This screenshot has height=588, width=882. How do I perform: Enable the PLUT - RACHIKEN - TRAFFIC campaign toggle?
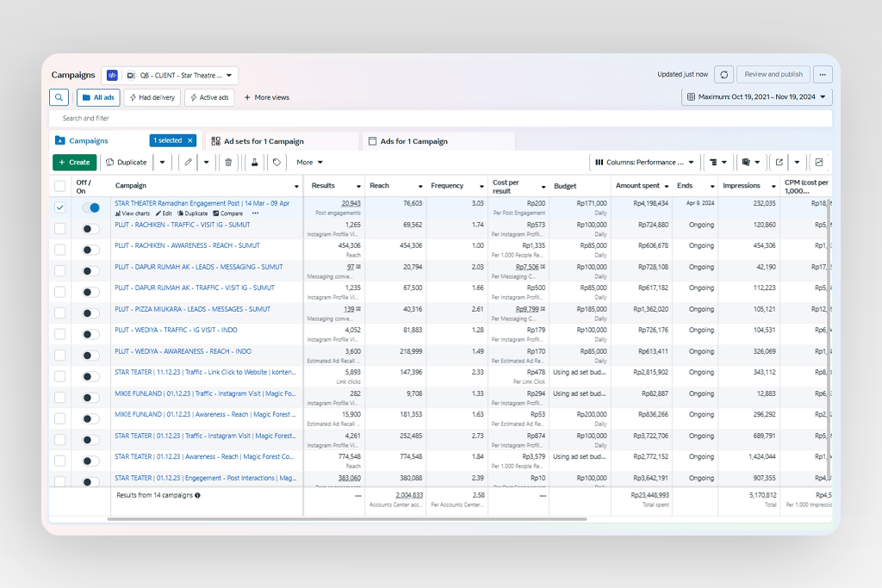(x=90, y=229)
